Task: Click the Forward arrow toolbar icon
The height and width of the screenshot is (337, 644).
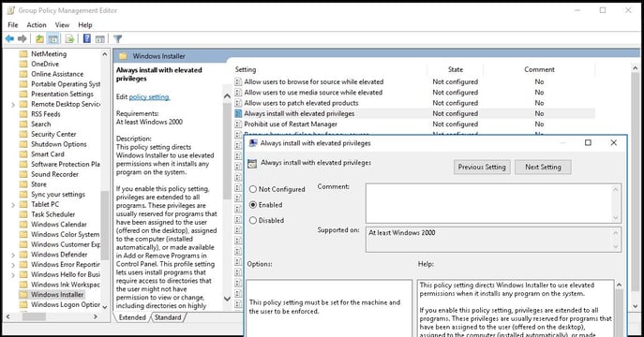Action: (22, 39)
